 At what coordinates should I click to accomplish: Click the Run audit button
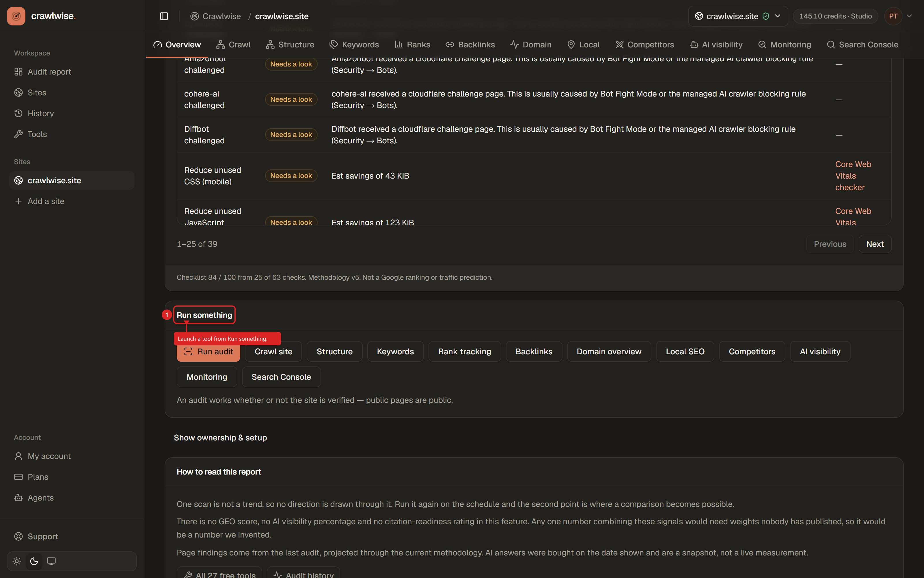(208, 352)
